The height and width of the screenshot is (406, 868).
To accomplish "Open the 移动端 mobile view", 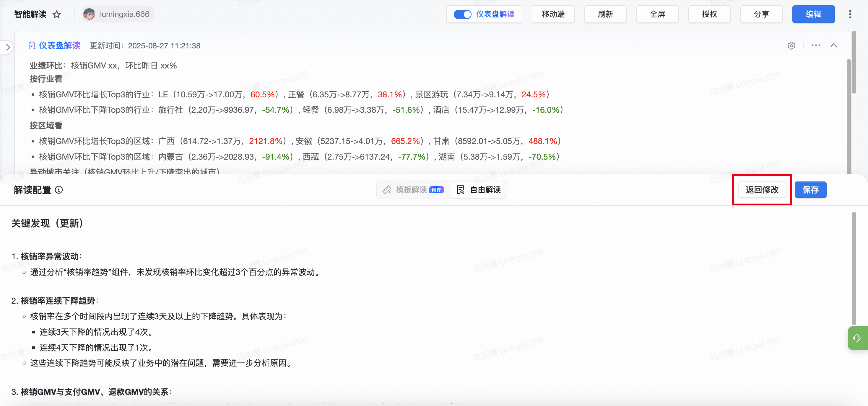I will (553, 14).
